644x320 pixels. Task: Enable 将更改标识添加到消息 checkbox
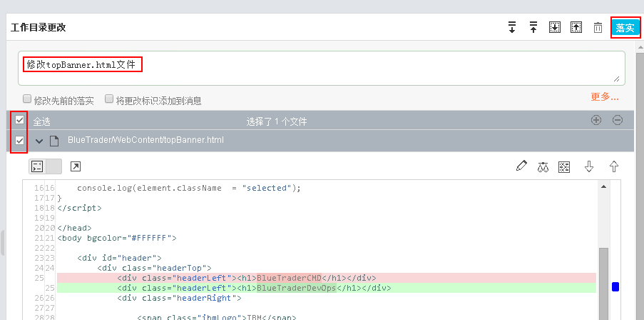(x=109, y=99)
